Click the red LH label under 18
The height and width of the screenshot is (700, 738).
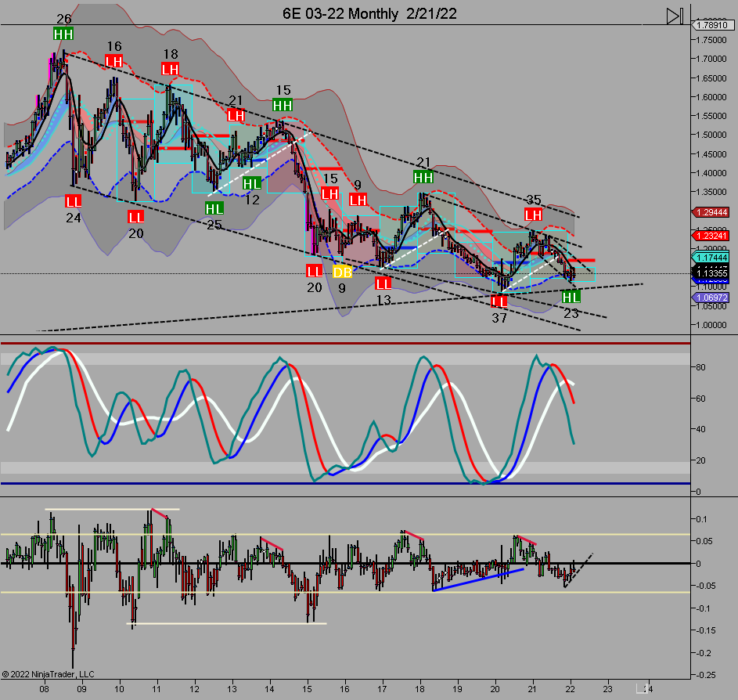(171, 69)
